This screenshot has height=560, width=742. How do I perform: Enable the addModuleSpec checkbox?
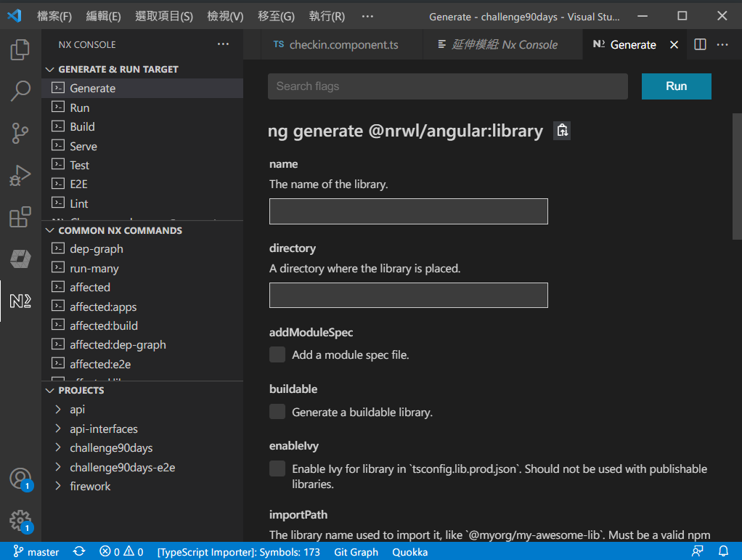point(277,354)
